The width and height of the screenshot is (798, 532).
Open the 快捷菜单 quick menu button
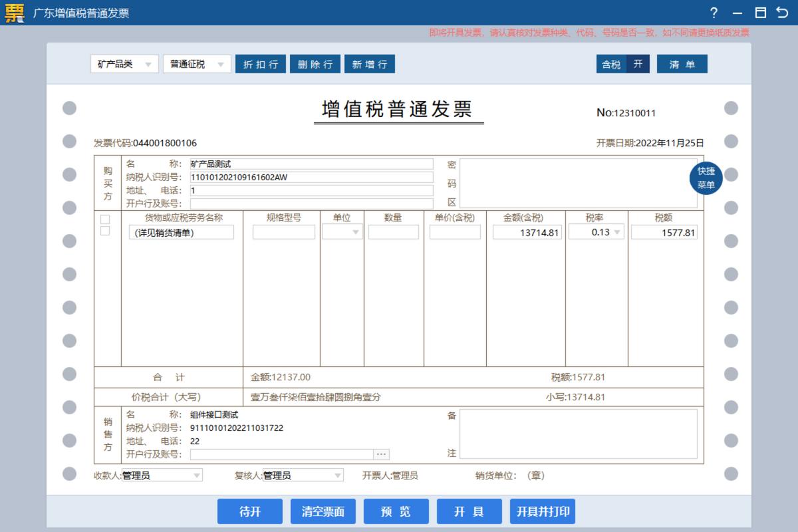706,178
